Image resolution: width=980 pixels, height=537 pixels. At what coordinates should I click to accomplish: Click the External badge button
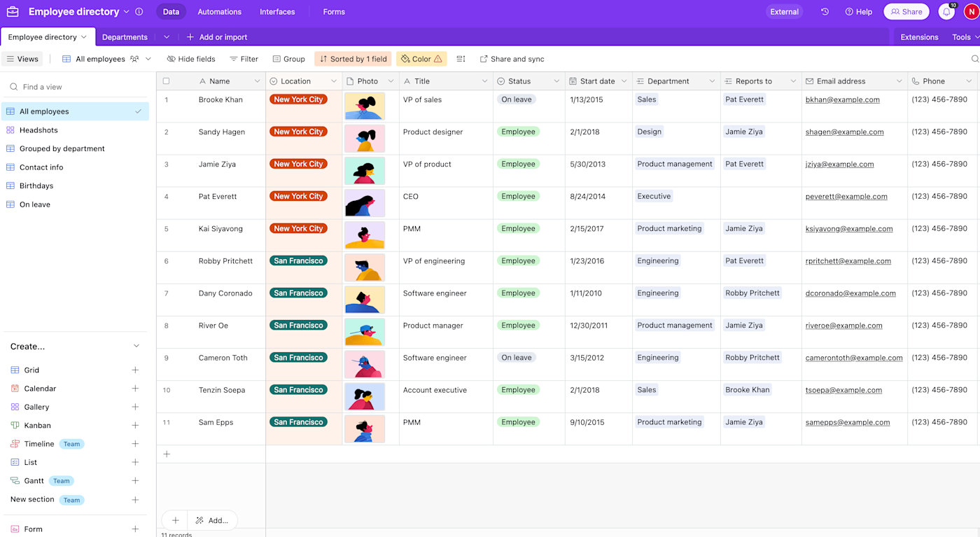point(784,12)
